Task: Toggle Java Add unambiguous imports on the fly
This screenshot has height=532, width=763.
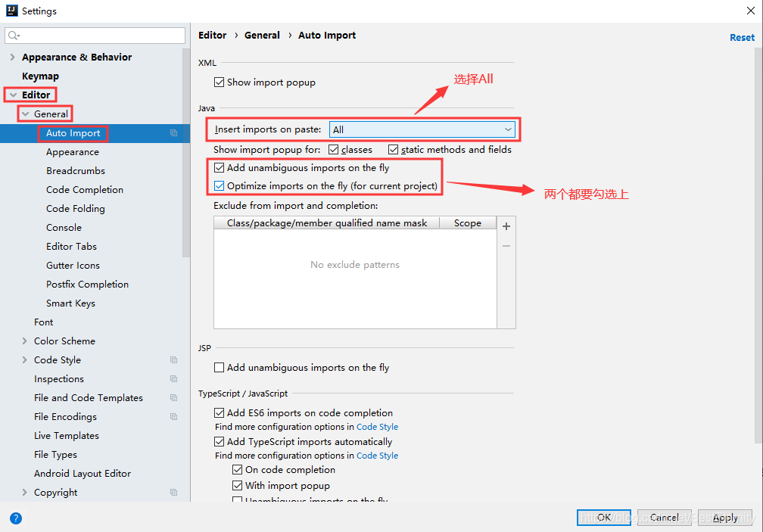Action: [x=220, y=168]
